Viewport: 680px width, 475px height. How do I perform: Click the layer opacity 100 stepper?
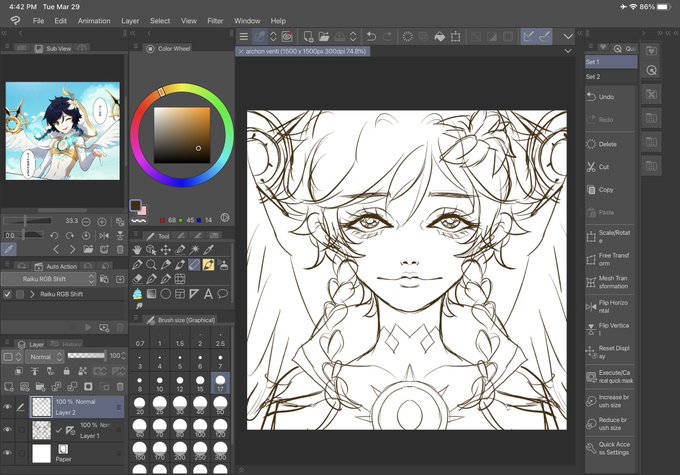(x=124, y=356)
